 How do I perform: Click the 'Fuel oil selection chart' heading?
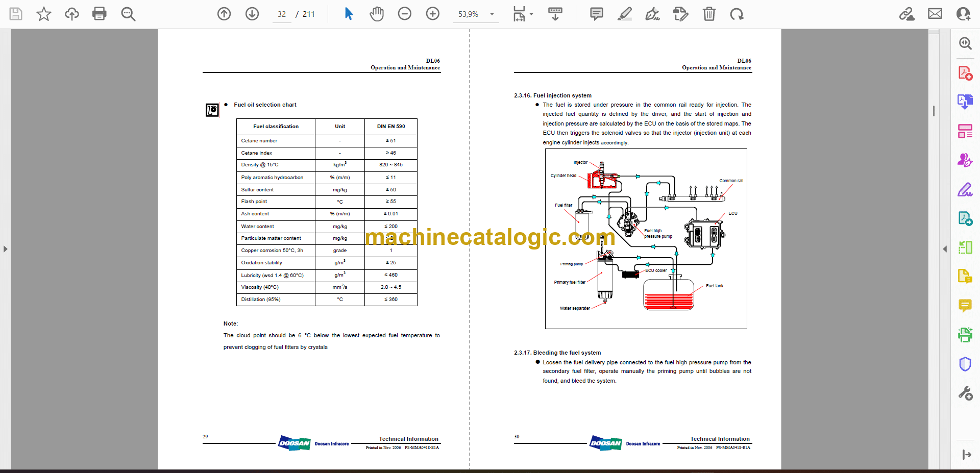point(265,105)
